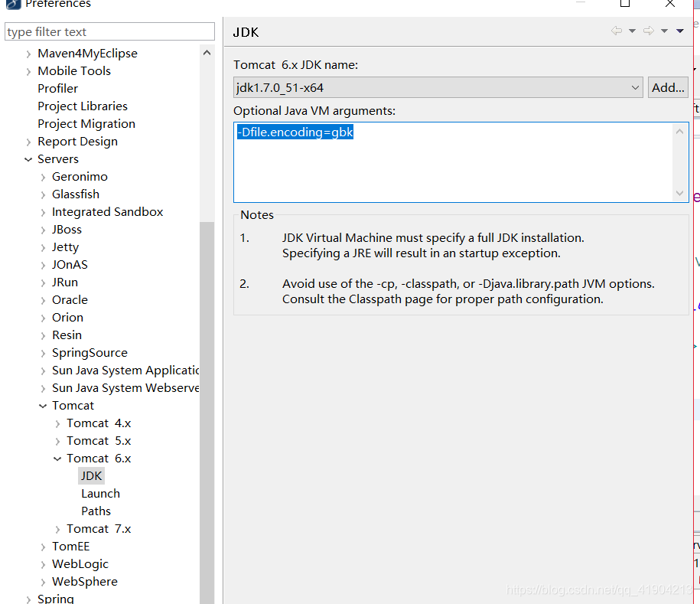This screenshot has height=604, width=700.
Task: Select JOnAS in the servers list
Action: [70, 265]
